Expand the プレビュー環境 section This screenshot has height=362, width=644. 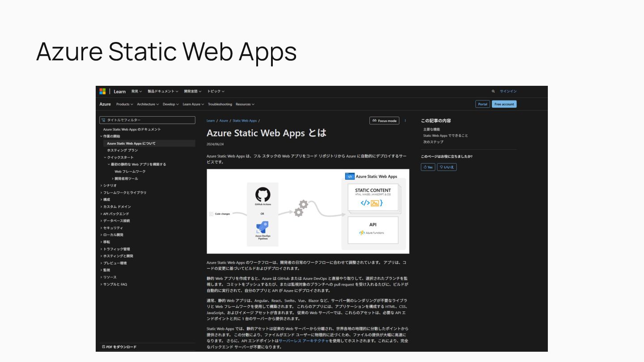[x=113, y=263]
